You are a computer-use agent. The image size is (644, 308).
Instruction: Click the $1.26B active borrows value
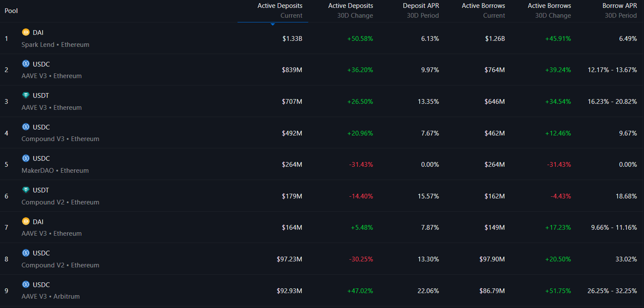point(495,39)
